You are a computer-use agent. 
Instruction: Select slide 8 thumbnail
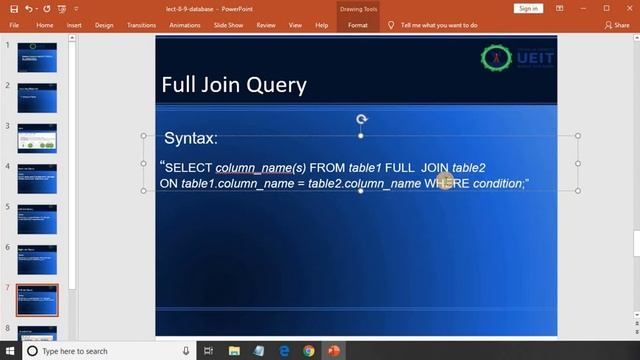pyautogui.click(x=37, y=333)
